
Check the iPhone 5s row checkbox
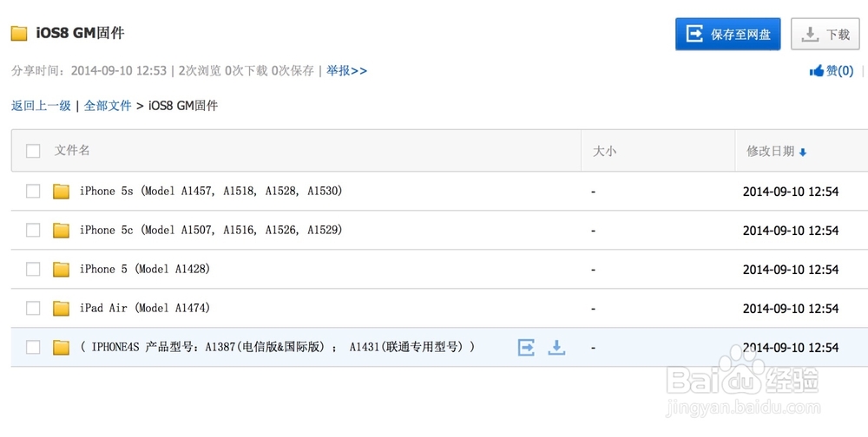33,191
